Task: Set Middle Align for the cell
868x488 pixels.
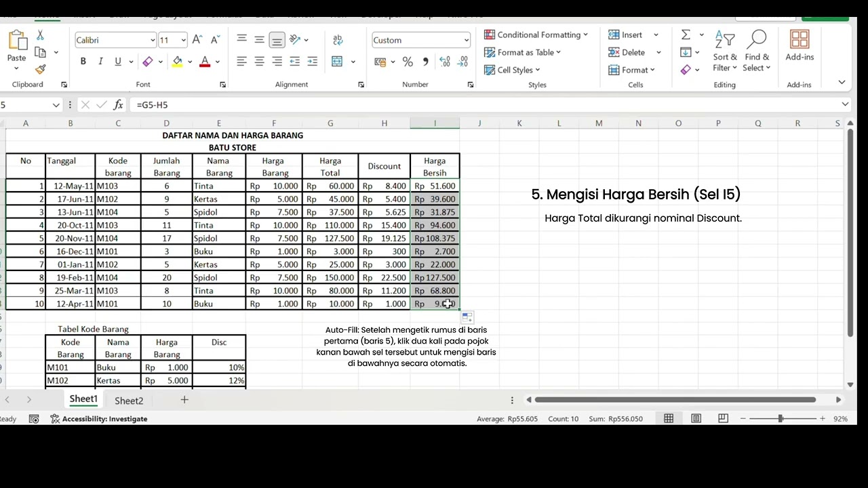Action: click(x=259, y=40)
